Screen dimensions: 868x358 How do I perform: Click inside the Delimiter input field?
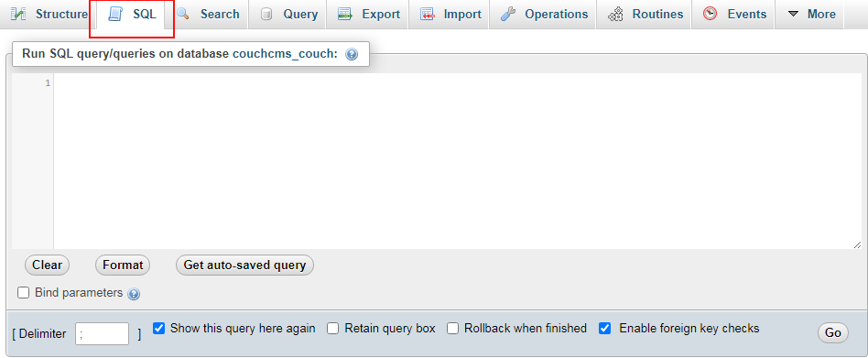pyautogui.click(x=102, y=333)
